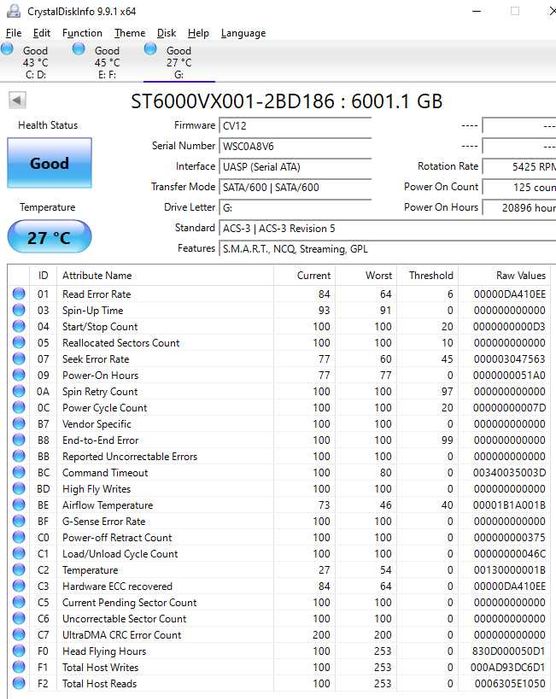
Task: Select the Airflow Temperature attribute name
Action: point(107,505)
